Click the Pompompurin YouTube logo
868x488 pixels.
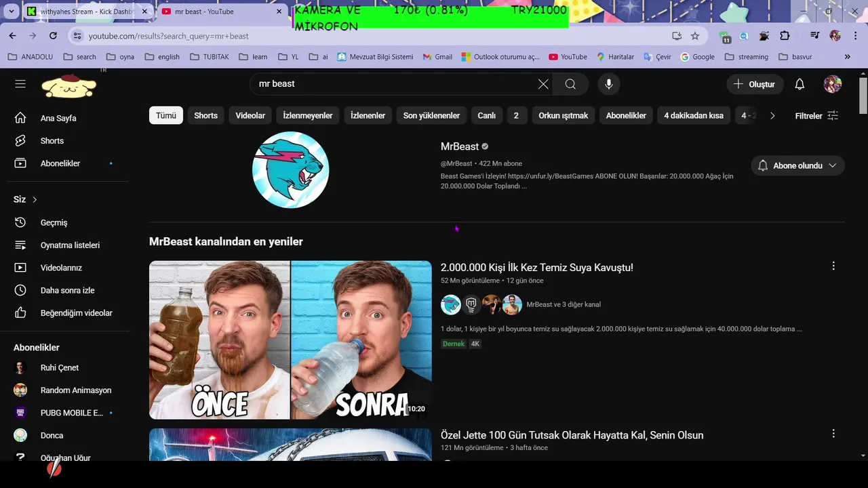(69, 85)
